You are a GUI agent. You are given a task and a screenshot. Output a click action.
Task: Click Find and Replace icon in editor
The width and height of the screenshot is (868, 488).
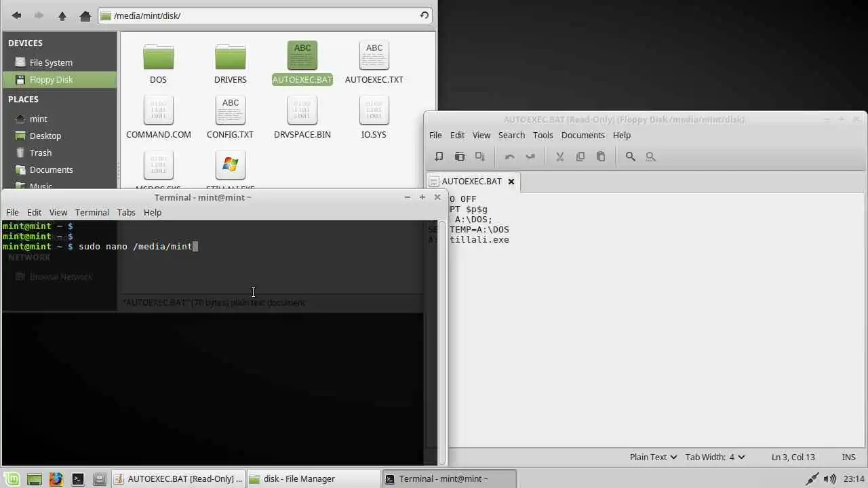651,157
